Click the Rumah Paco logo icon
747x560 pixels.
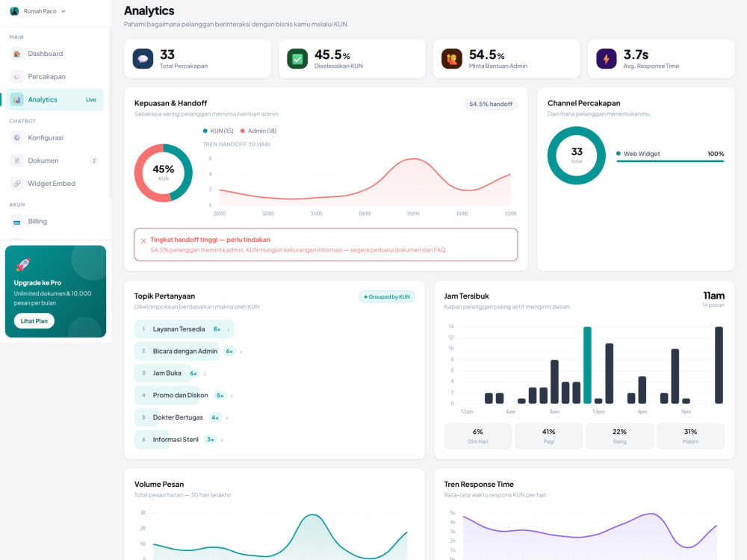(x=14, y=11)
